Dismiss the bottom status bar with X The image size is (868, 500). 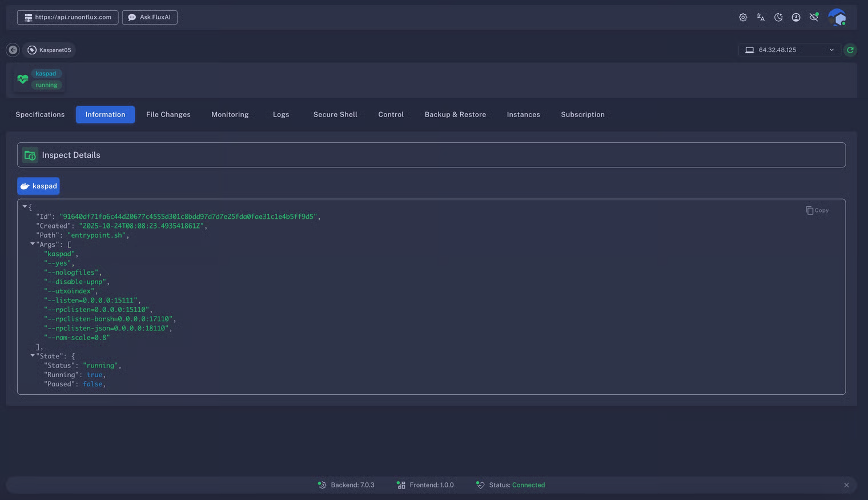pyautogui.click(x=846, y=485)
